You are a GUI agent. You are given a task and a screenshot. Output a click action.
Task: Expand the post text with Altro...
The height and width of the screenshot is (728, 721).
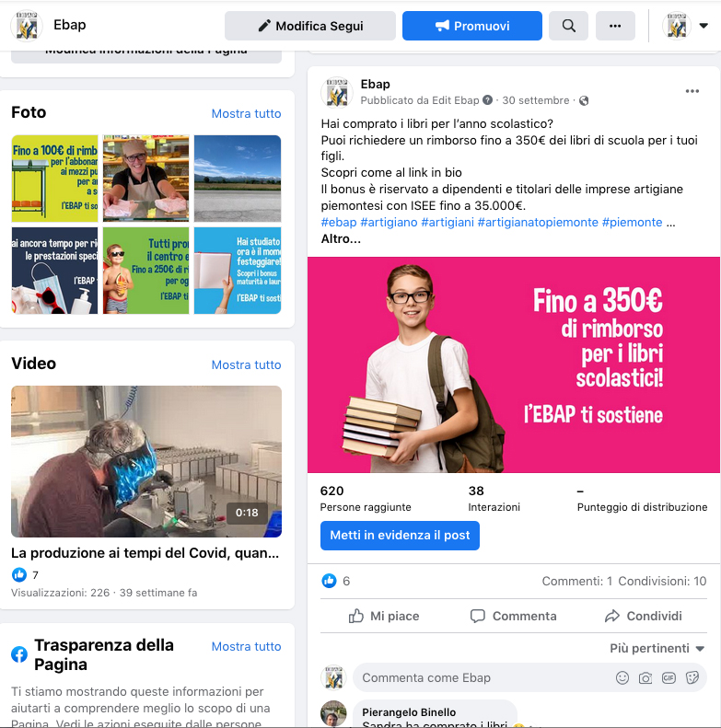click(x=341, y=238)
